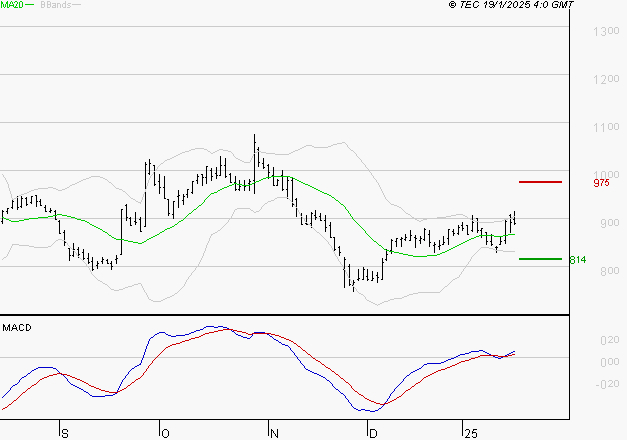627x440 pixels.
Task: Select the O month marker on timeline
Action: point(164,433)
